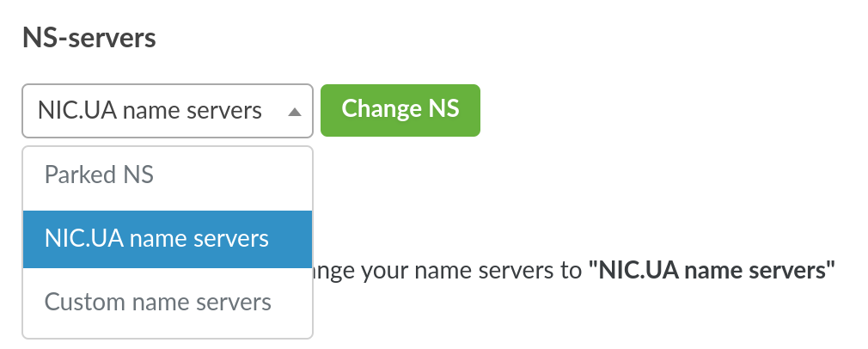Click the NS-servers section heading

(x=89, y=39)
